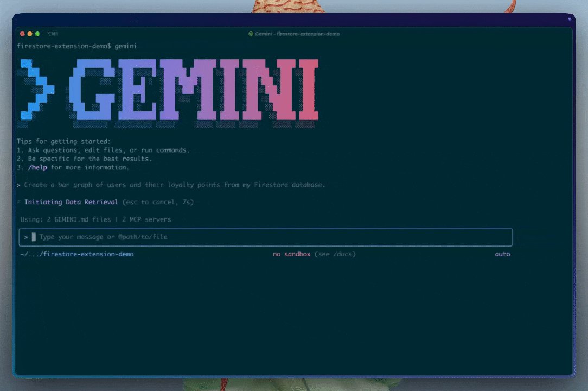Click the 'auto' label in status bar
The height and width of the screenshot is (391, 588).
[502, 254]
